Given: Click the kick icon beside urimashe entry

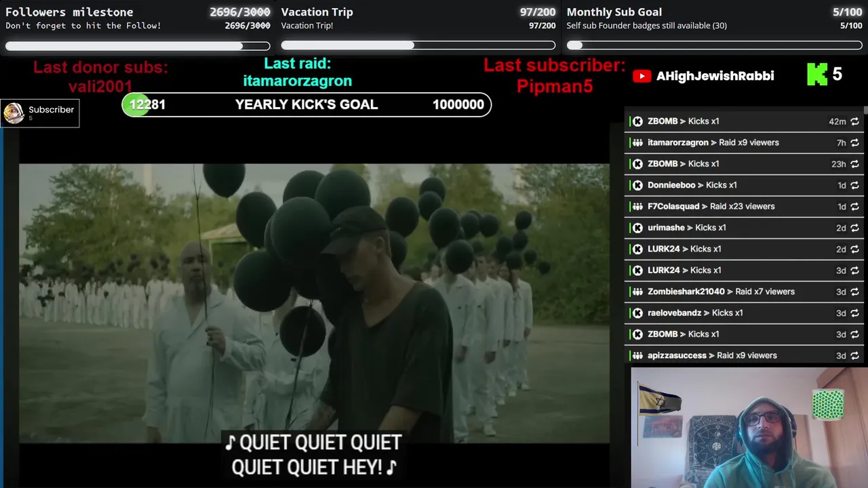Looking at the screenshot, I should pos(637,228).
